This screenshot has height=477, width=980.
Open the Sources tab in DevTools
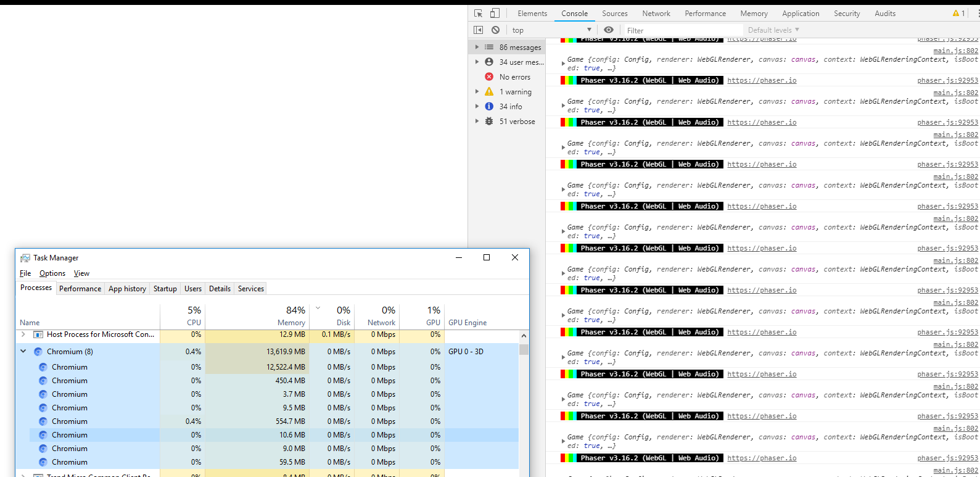pyautogui.click(x=615, y=14)
